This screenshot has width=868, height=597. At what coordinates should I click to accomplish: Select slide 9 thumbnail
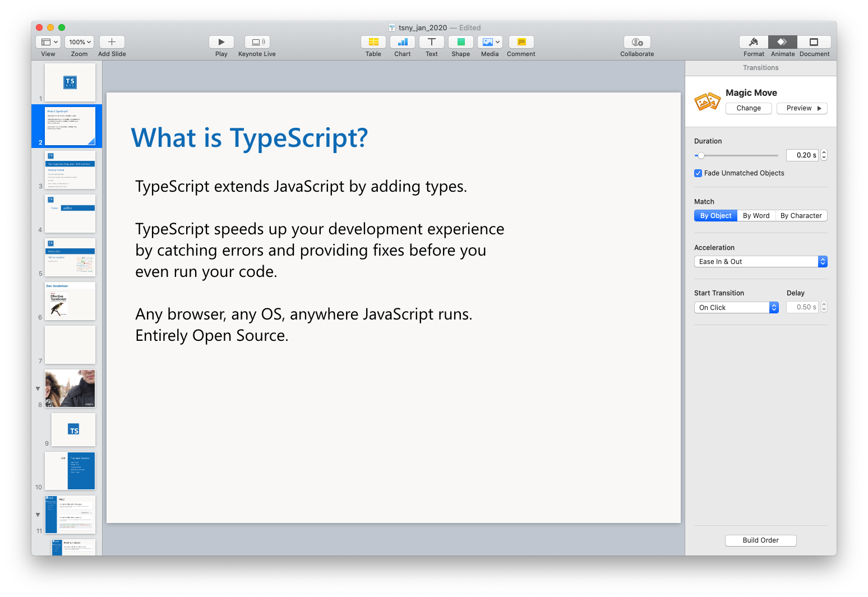[x=73, y=430]
